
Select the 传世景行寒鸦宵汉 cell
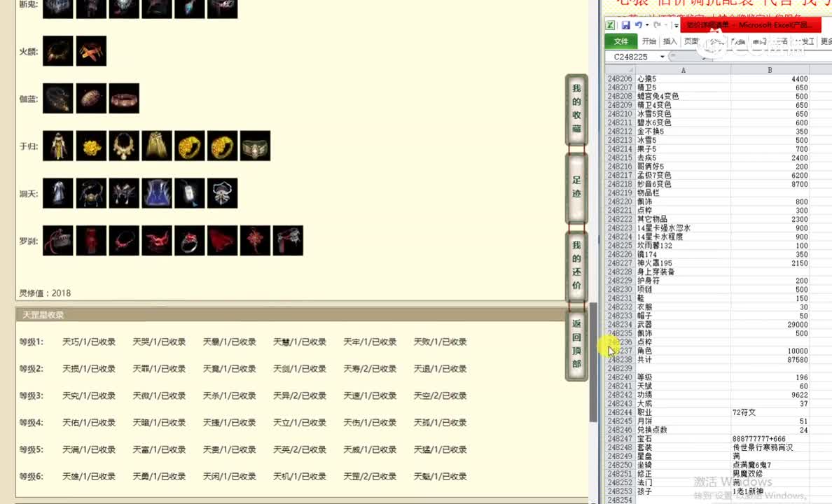(x=770, y=447)
